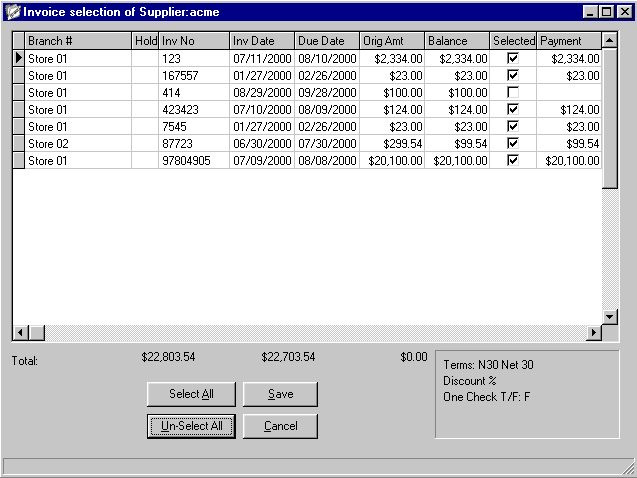
Task: Minimize the Invoice selection window
Action: pyautogui.click(x=590, y=12)
